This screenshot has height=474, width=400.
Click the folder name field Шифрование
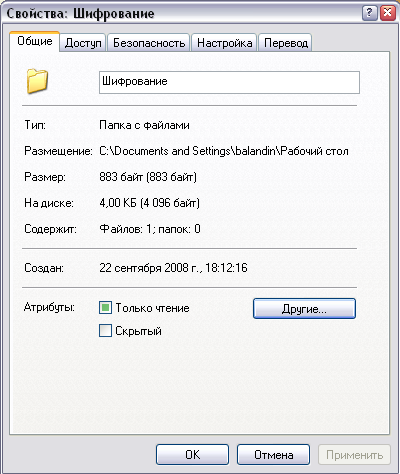pos(229,82)
